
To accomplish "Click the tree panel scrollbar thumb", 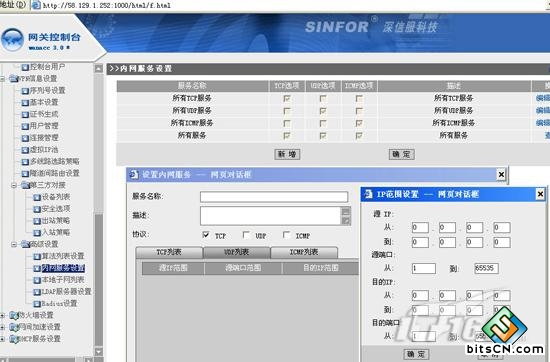I will (x=99, y=281).
